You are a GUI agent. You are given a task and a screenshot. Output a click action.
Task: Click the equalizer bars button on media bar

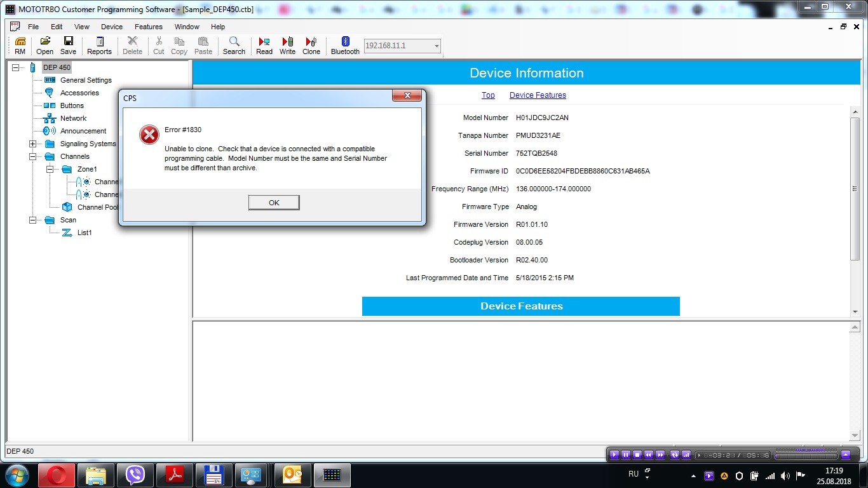click(x=686, y=455)
